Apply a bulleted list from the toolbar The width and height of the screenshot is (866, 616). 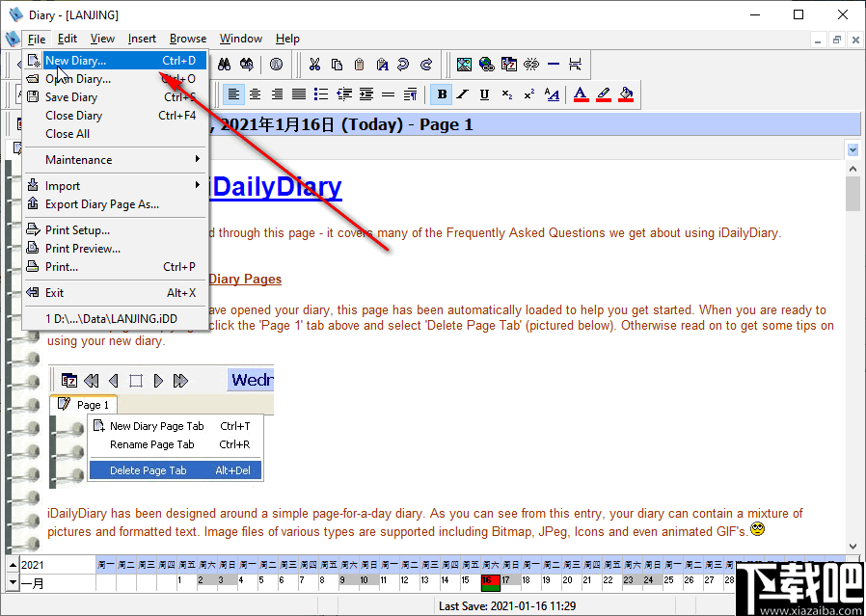[322, 94]
